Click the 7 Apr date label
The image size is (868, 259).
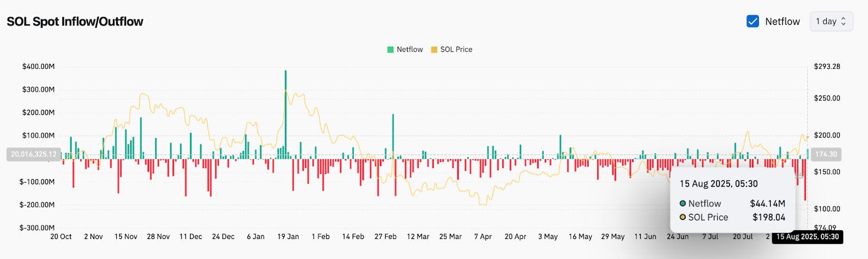click(x=483, y=237)
